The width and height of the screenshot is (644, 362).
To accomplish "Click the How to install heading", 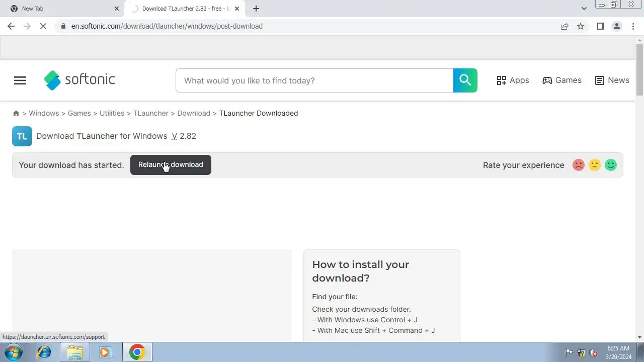I will coord(361,271).
